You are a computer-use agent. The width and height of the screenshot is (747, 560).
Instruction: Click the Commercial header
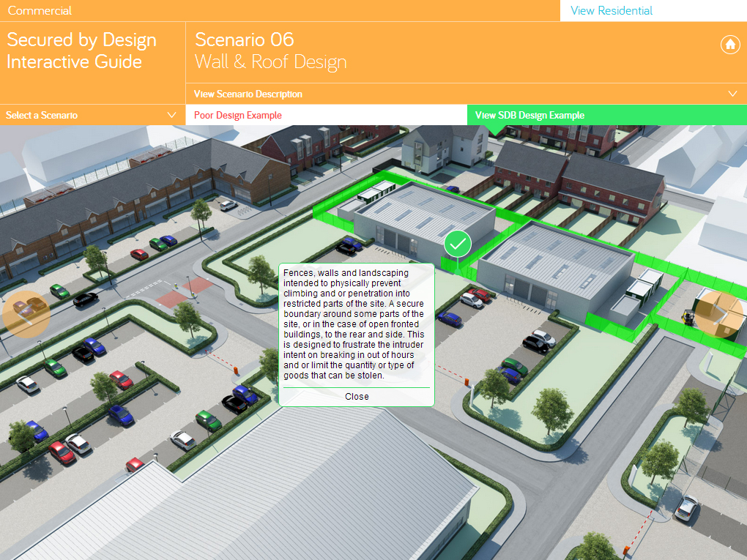tap(40, 10)
